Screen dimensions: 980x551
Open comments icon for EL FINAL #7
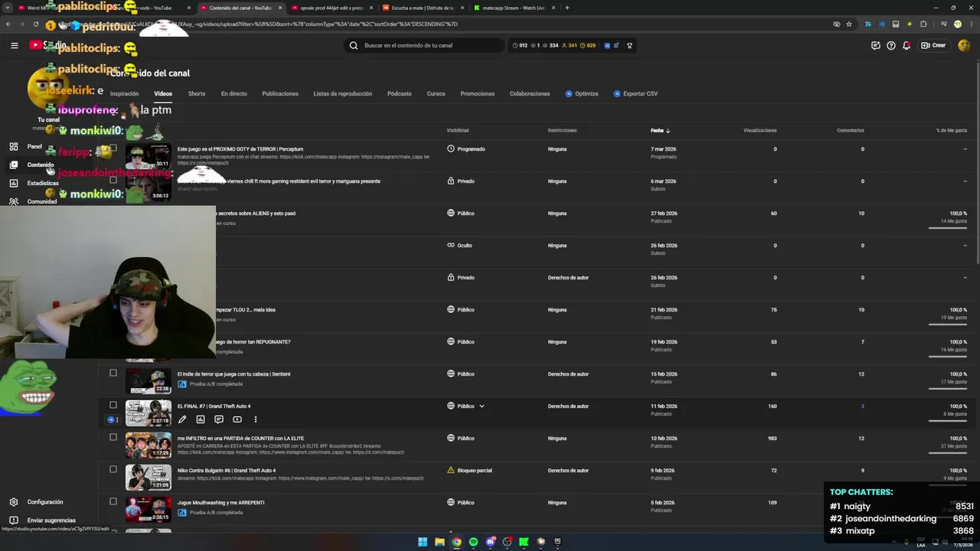point(219,419)
